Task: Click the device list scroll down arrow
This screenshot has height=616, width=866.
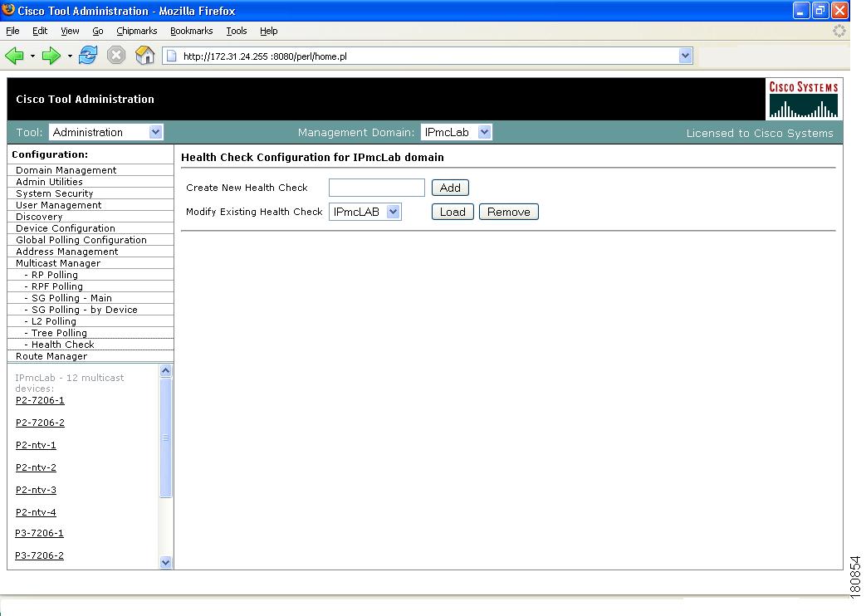Action: [x=165, y=562]
